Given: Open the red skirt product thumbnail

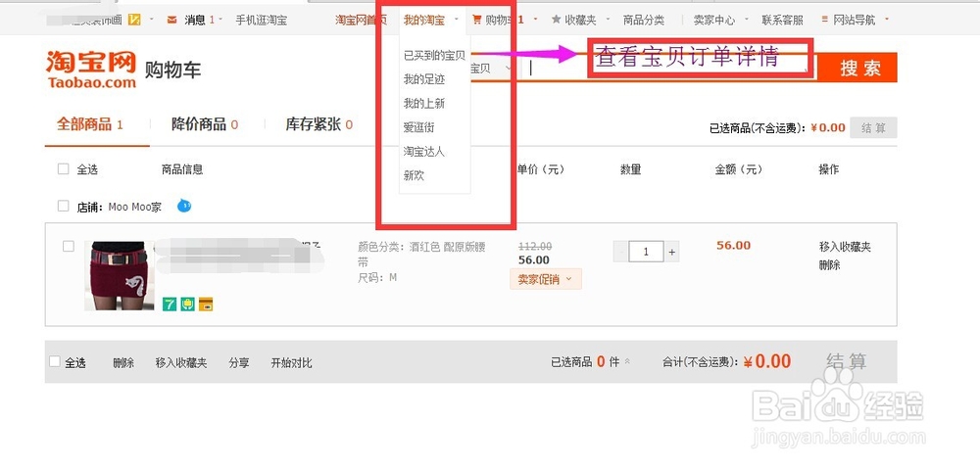Looking at the screenshot, I should point(119,276).
